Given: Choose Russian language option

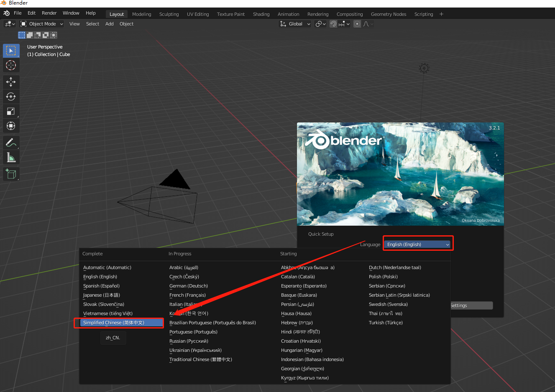Looking at the screenshot, I should pos(189,341).
